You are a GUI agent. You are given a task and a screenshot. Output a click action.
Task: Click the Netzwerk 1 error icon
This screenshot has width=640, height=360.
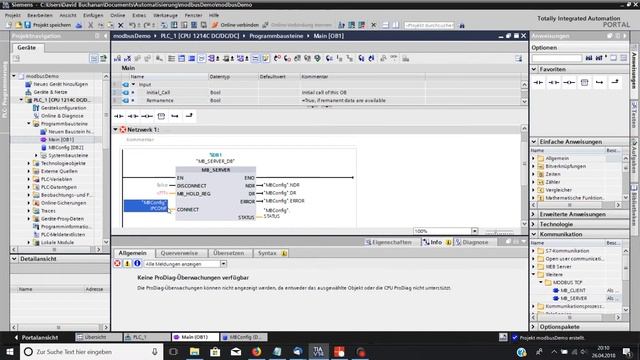(x=123, y=129)
